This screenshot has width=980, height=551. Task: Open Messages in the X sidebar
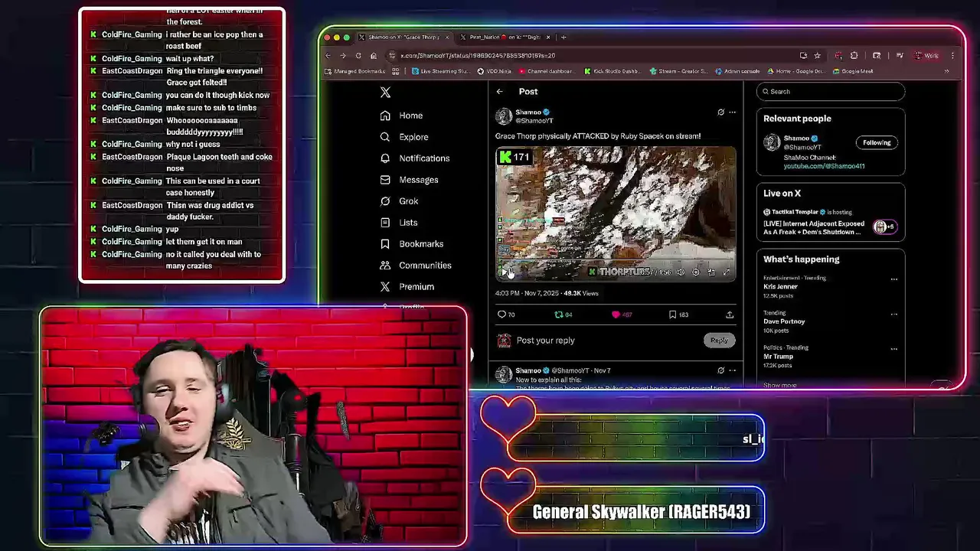coord(409,180)
